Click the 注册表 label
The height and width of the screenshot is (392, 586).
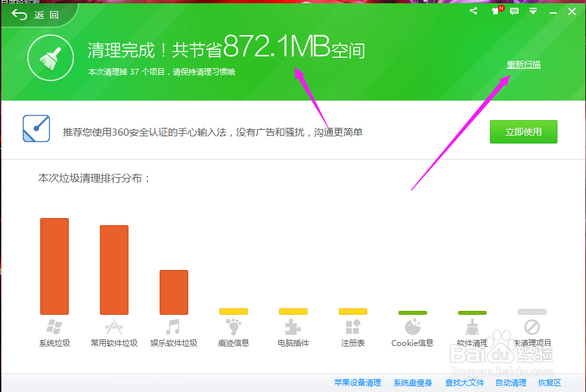(353, 343)
